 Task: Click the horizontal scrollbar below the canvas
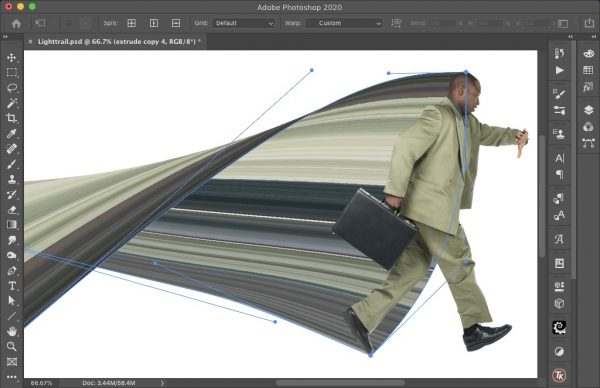point(340,383)
